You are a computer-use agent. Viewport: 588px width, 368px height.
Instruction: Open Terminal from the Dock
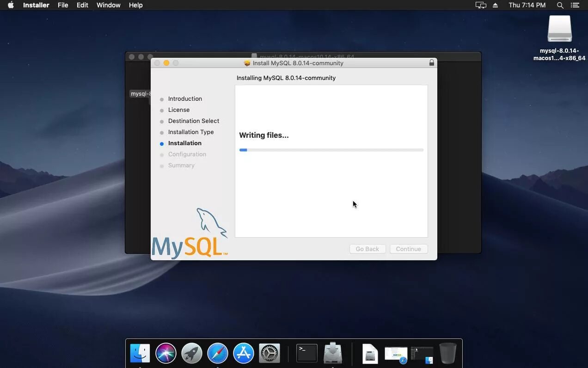pyautogui.click(x=307, y=354)
